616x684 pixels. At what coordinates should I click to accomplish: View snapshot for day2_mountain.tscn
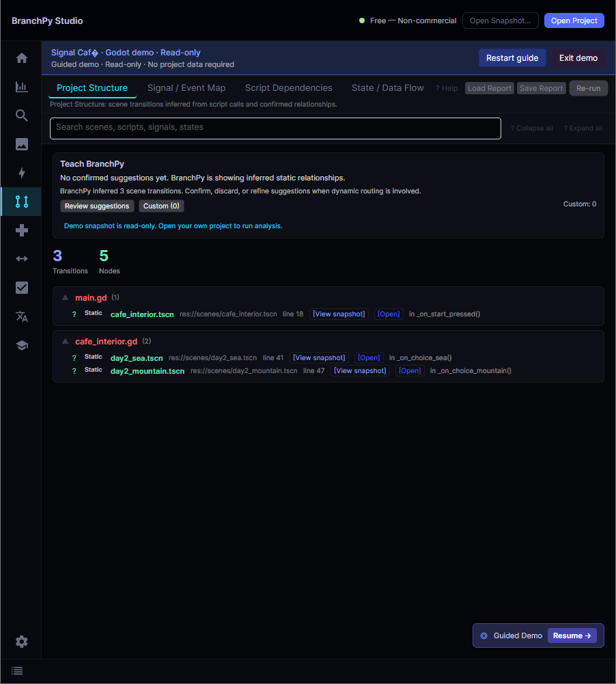(360, 371)
